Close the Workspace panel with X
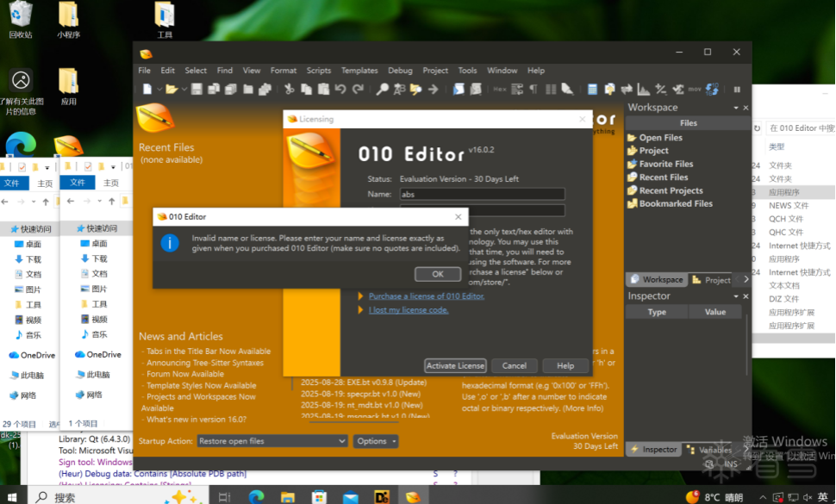836x504 pixels. pos(746,108)
